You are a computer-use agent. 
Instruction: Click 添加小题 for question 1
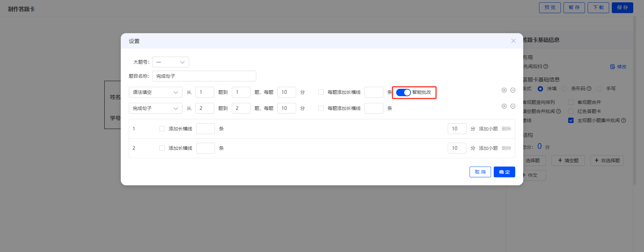pos(488,129)
